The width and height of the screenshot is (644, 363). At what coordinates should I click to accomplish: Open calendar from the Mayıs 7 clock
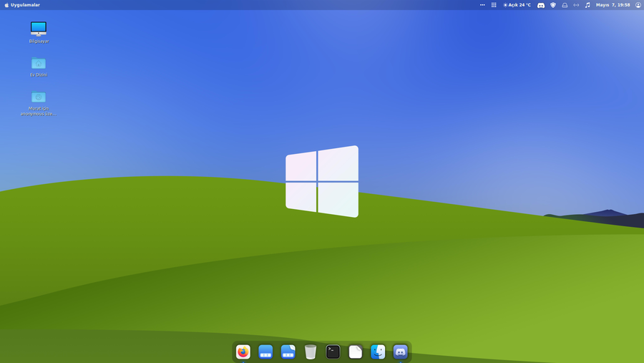(x=613, y=5)
